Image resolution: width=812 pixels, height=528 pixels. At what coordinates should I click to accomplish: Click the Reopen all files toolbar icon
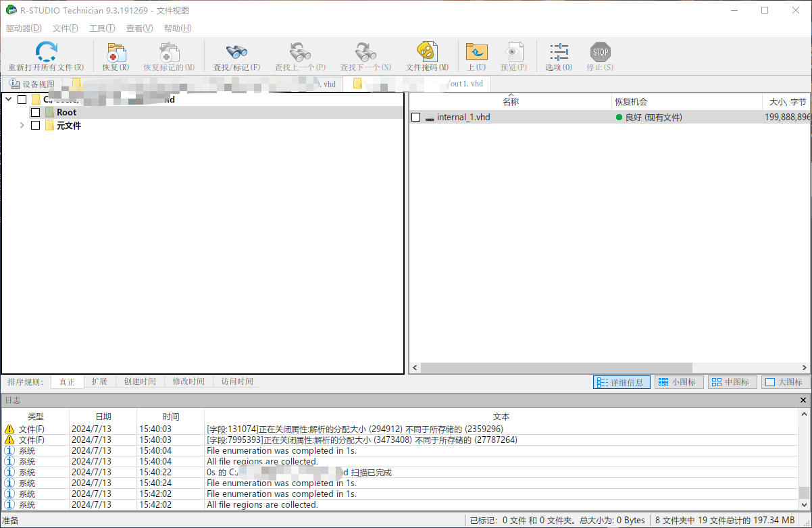pyautogui.click(x=46, y=51)
